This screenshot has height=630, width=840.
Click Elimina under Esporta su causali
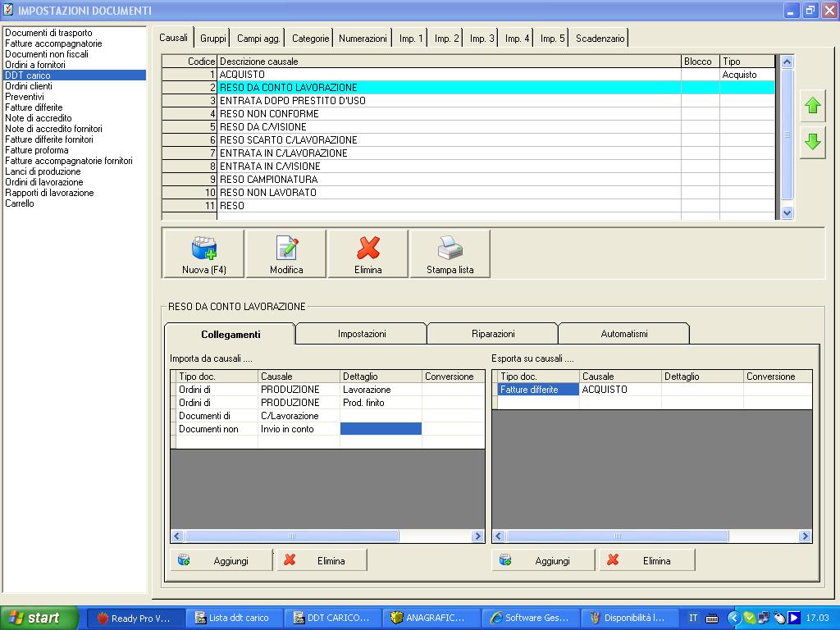(x=647, y=560)
